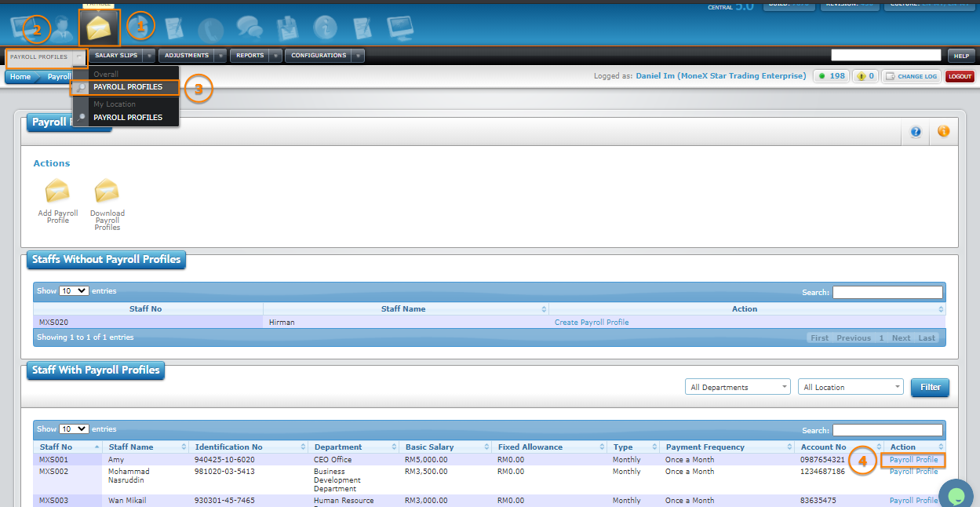Screen dimensions: 980x507
Task: Click the Download Payroll Profiles envelope icon
Action: (x=107, y=191)
